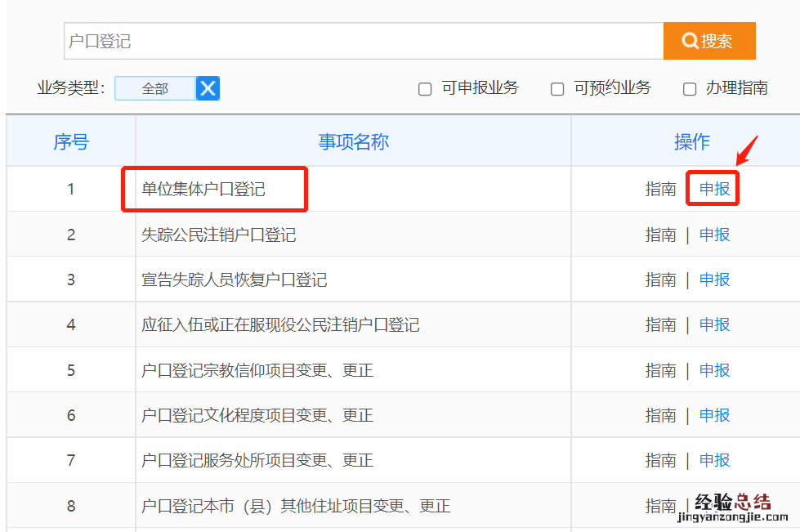
Task: Click 申报 for 户口登记文化程度项目变更
Action: click(x=714, y=416)
